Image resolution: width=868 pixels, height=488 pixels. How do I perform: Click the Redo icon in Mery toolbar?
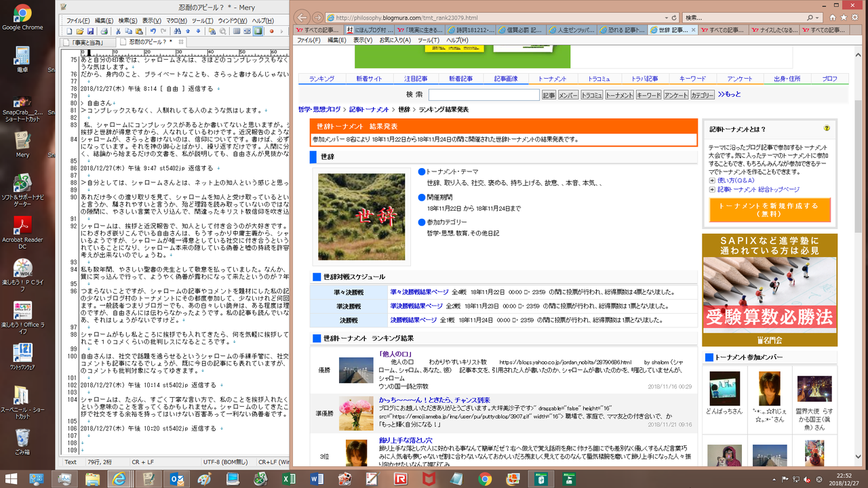[x=163, y=31]
